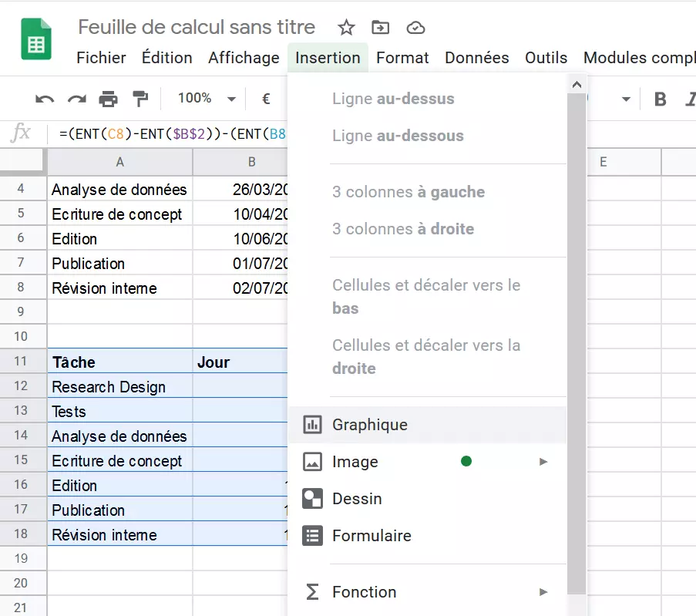The width and height of the screenshot is (696, 616).
Task: Select Révision interne in row 8
Action: (x=119, y=288)
